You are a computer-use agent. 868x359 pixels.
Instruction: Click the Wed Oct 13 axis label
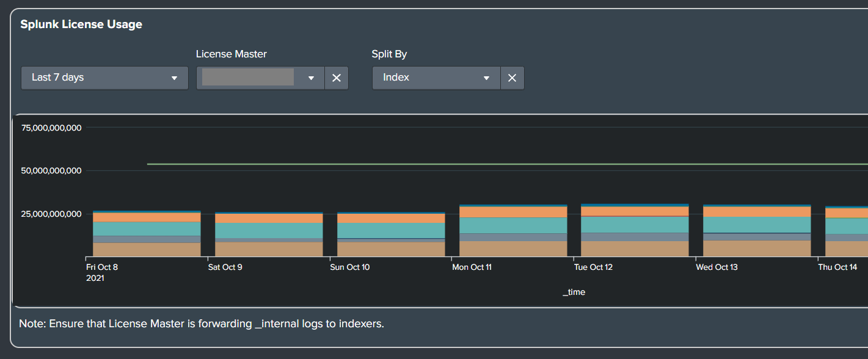(x=717, y=267)
